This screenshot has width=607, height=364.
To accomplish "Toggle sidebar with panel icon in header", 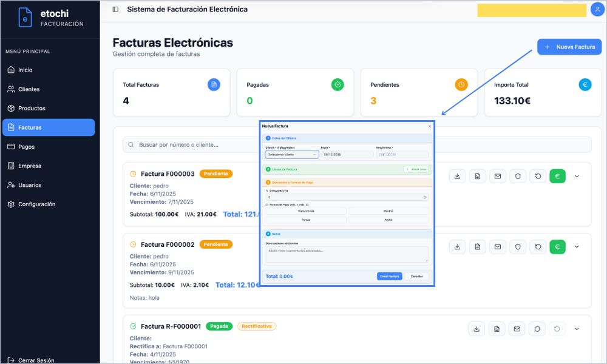I will [x=115, y=10].
